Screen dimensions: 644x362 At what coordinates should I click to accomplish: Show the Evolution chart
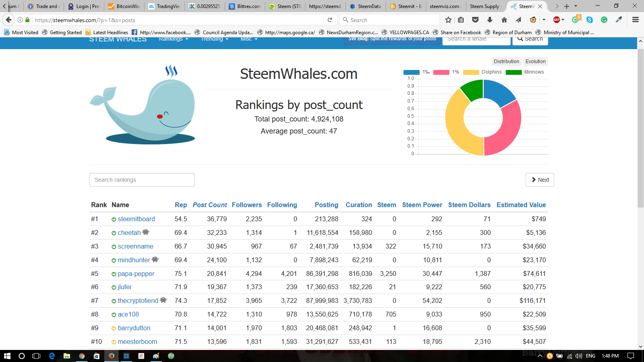536,62
